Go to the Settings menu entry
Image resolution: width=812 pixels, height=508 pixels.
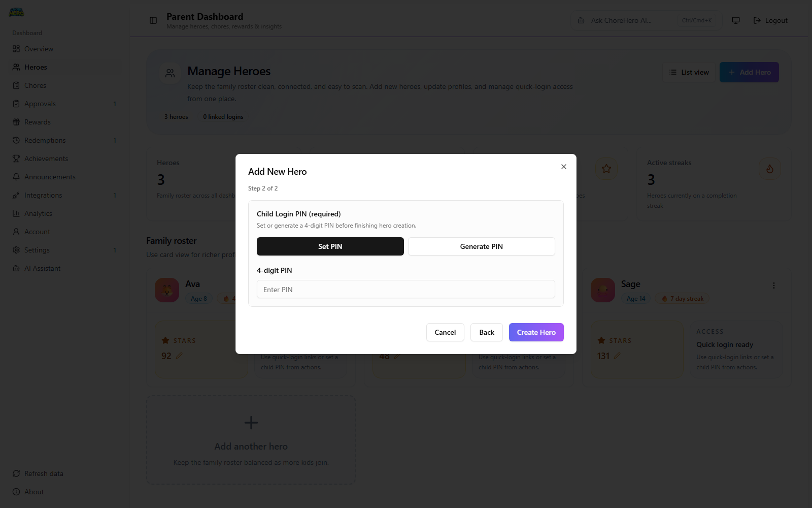(17, 249)
